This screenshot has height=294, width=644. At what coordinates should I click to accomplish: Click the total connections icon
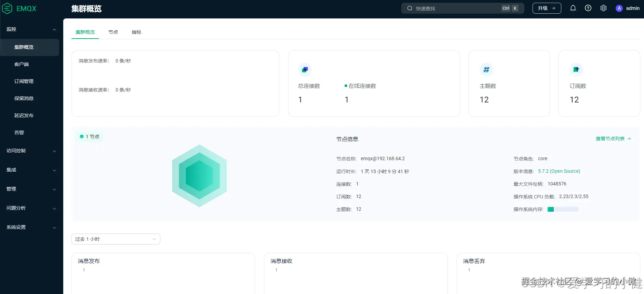point(305,70)
